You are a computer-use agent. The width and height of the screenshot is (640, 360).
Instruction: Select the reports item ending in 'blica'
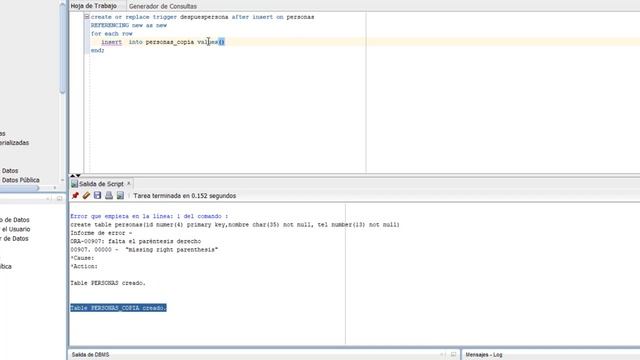(x=6, y=267)
